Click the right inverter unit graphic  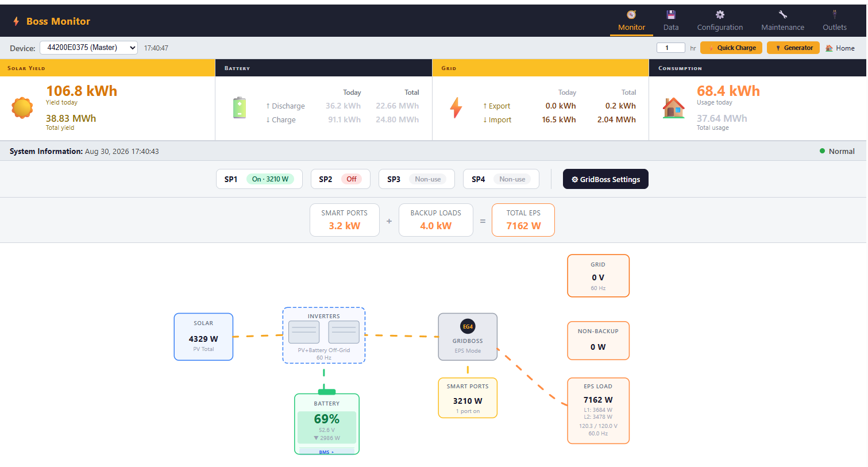pos(344,332)
